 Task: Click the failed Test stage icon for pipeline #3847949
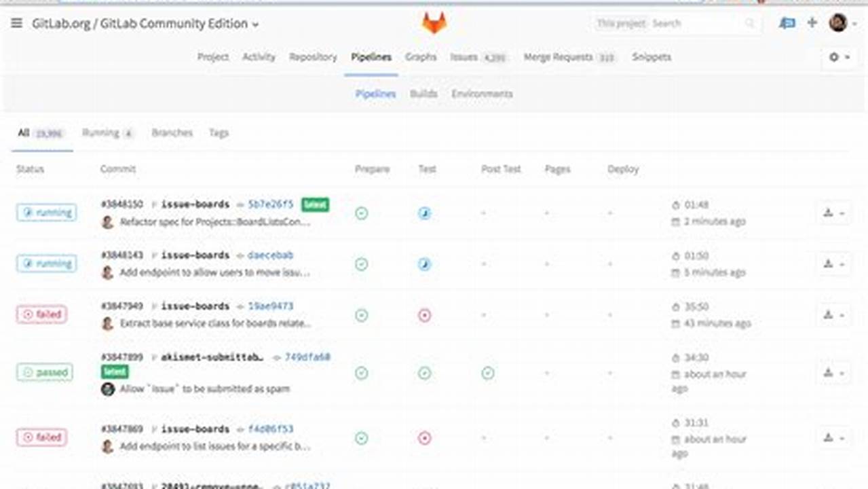pyautogui.click(x=424, y=314)
